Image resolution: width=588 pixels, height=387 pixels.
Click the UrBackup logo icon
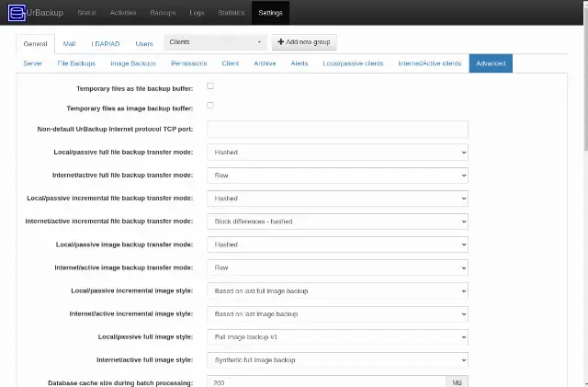[17, 13]
